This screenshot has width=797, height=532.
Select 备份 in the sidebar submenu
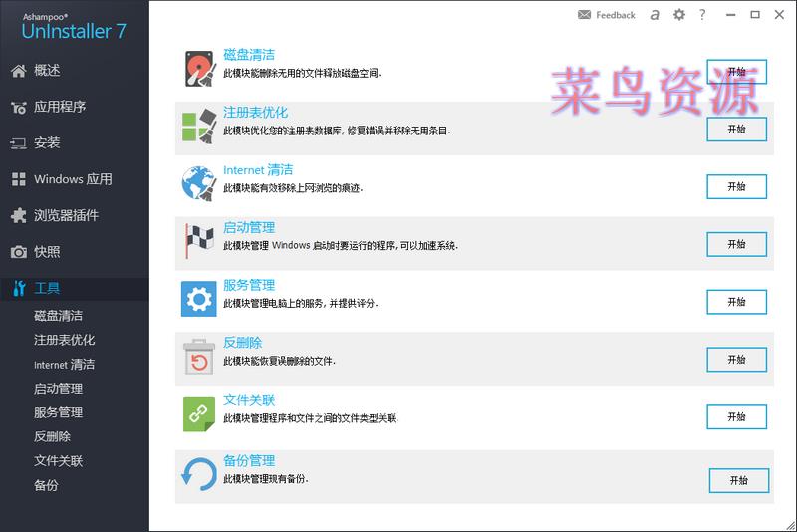(x=46, y=486)
